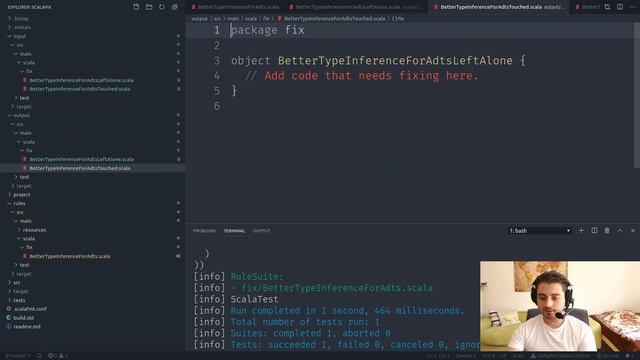This screenshot has width=640, height=360.
Task: Close the terminal panel
Action: [x=633, y=231]
